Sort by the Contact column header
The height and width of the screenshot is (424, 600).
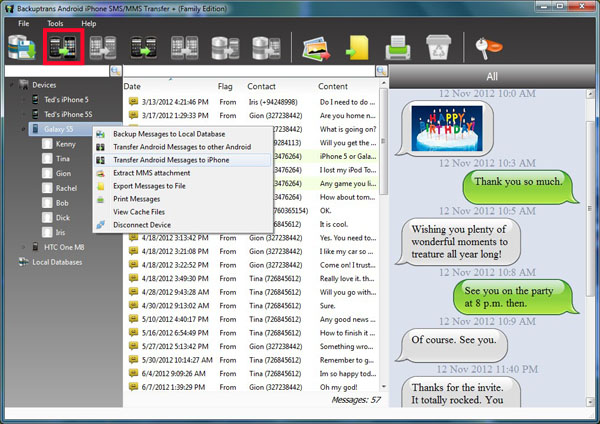[x=261, y=86]
